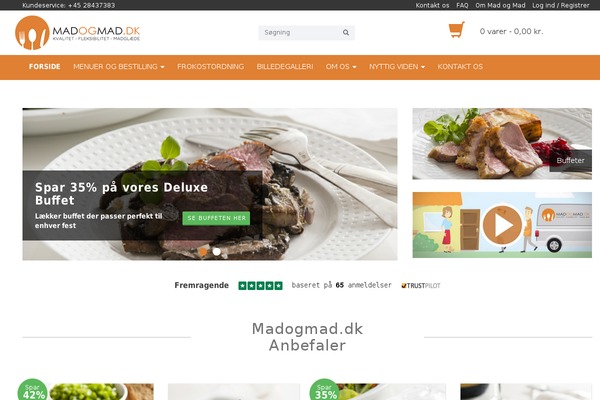The height and width of the screenshot is (400, 600).
Task: Click the Se Buffeten Her button
Action: coord(216,218)
